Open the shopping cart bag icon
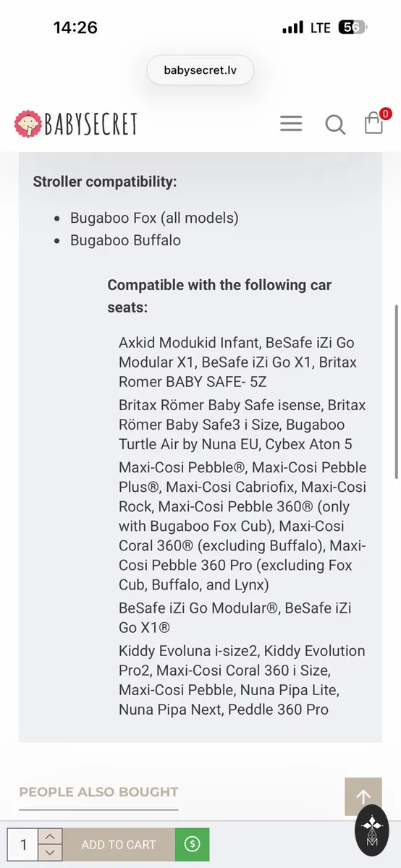 pyautogui.click(x=373, y=124)
